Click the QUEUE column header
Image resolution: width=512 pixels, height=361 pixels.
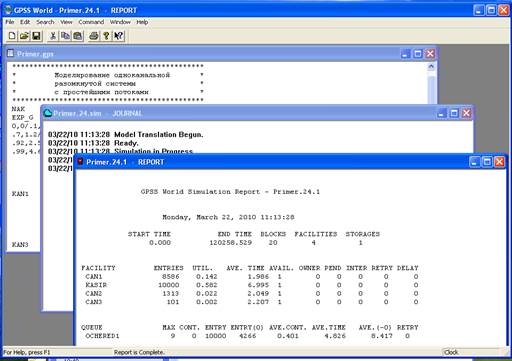coord(92,327)
